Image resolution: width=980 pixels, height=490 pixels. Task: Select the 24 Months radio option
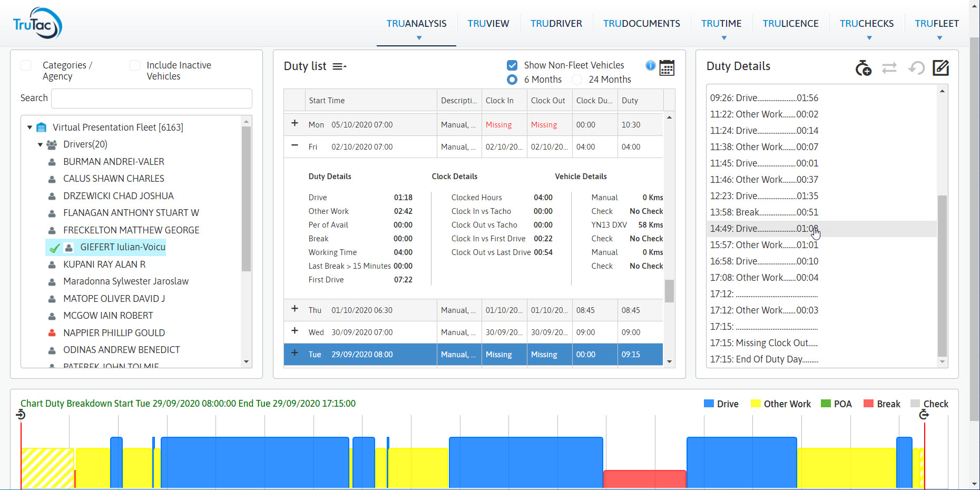point(577,80)
